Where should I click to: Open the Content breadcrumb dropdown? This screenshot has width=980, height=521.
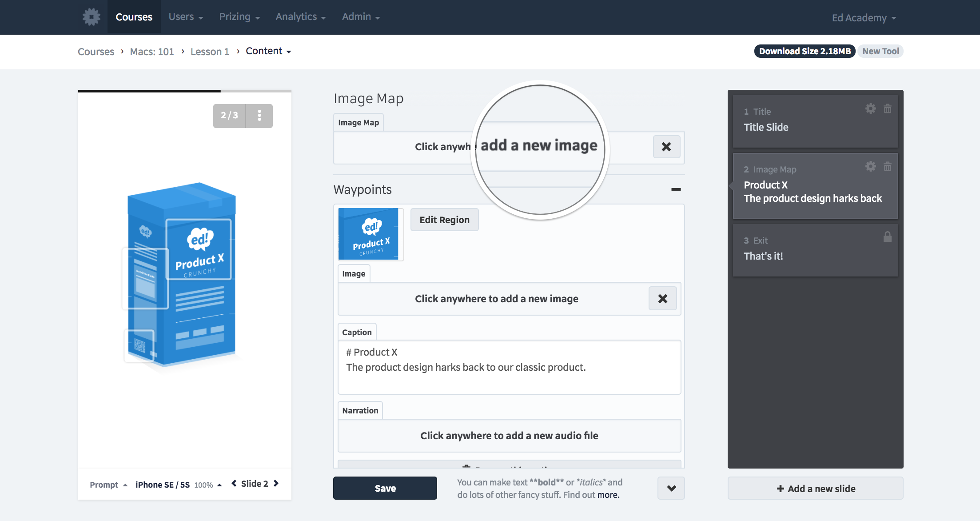pos(268,51)
